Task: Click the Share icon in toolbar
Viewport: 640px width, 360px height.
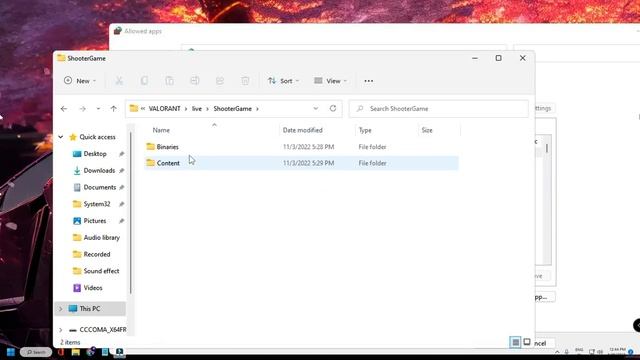Action: pyautogui.click(x=220, y=81)
